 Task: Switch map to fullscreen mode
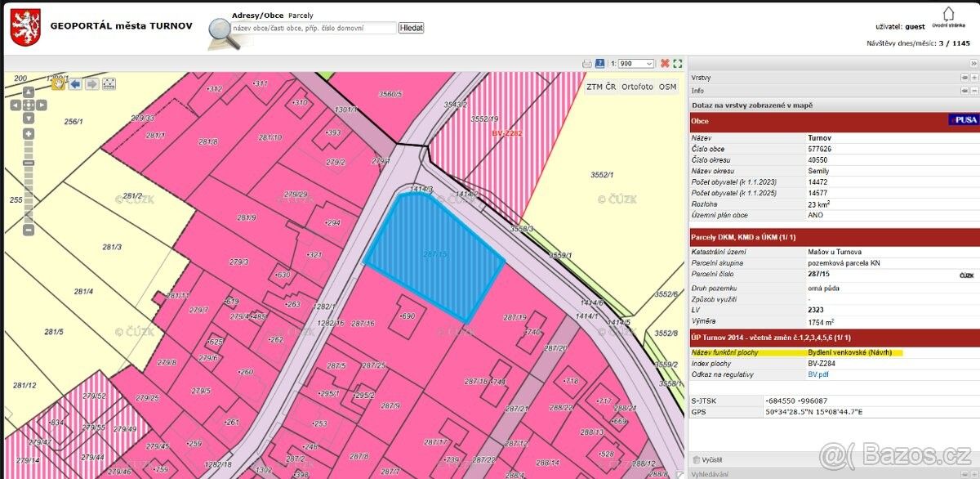pos(678,64)
